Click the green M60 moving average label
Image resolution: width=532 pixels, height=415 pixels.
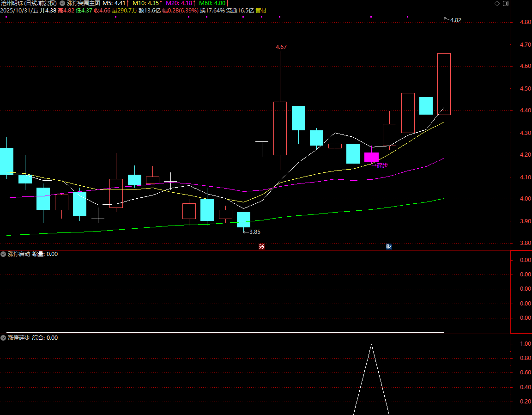tap(214, 3)
